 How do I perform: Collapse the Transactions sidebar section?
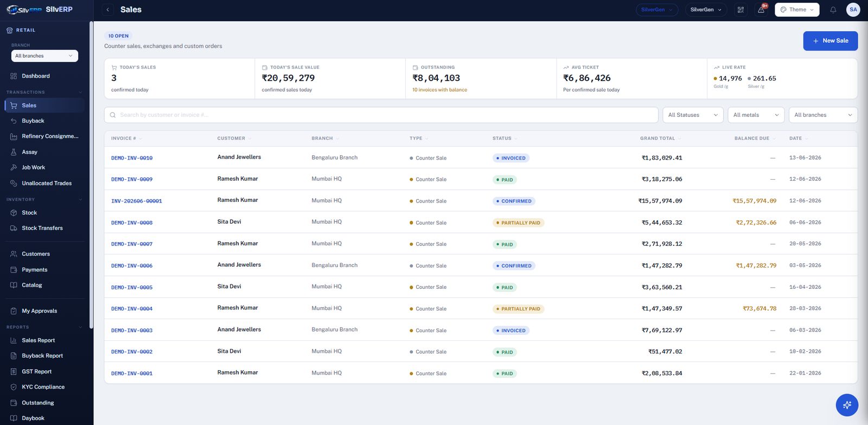click(80, 92)
